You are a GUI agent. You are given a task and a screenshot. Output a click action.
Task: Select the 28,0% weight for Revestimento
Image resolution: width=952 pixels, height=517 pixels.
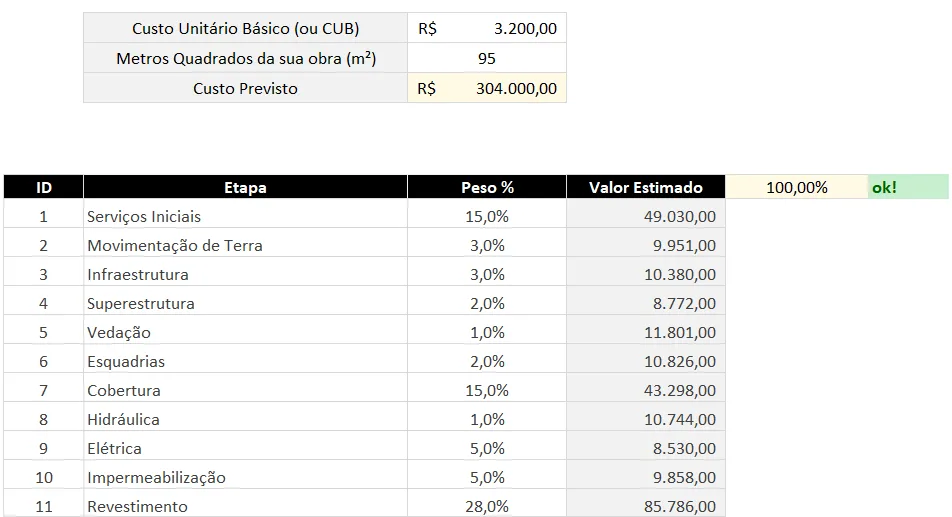487,505
